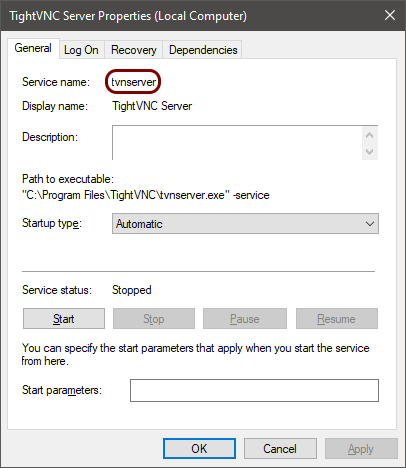Focus the Start parameters input field
Image resolution: width=406 pixels, height=468 pixels.
254,390
